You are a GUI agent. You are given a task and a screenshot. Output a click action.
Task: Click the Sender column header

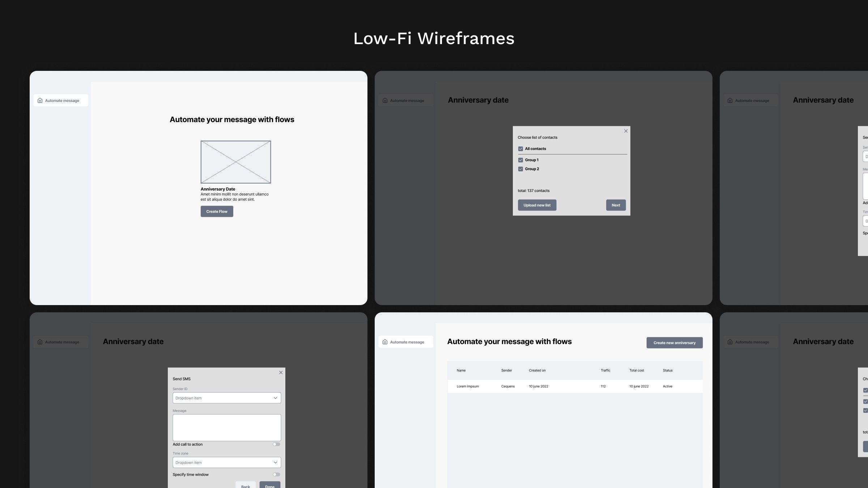point(507,371)
